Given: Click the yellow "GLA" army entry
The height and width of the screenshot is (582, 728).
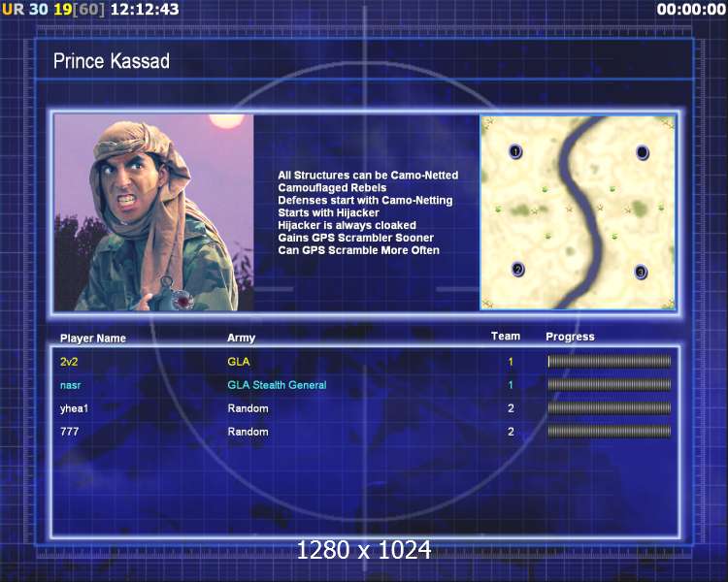Looking at the screenshot, I should (239, 362).
